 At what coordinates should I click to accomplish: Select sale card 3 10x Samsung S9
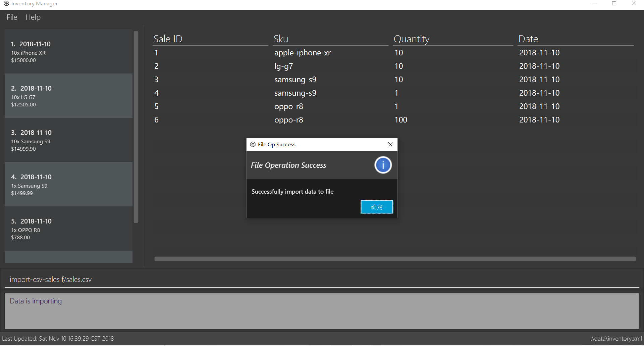coord(68,140)
